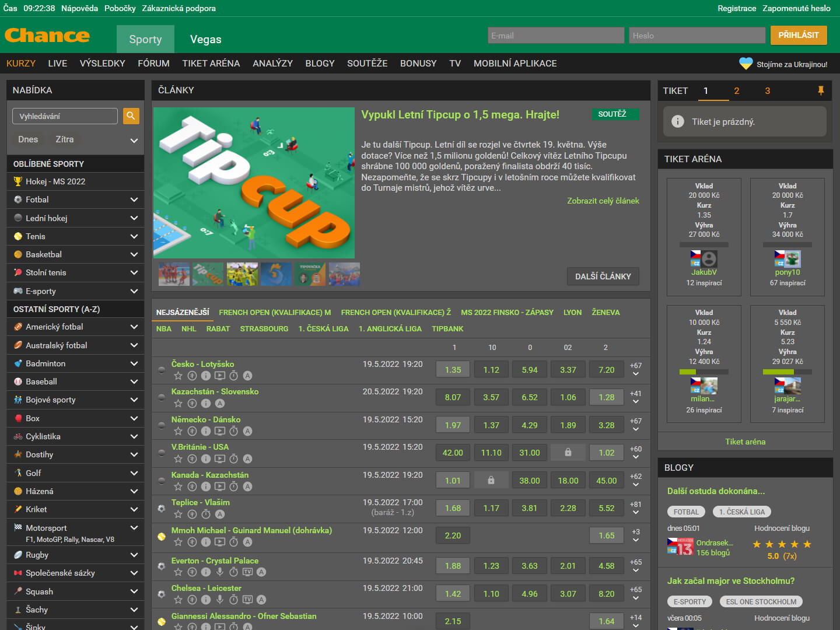Select the NHL league tab

pyautogui.click(x=189, y=329)
